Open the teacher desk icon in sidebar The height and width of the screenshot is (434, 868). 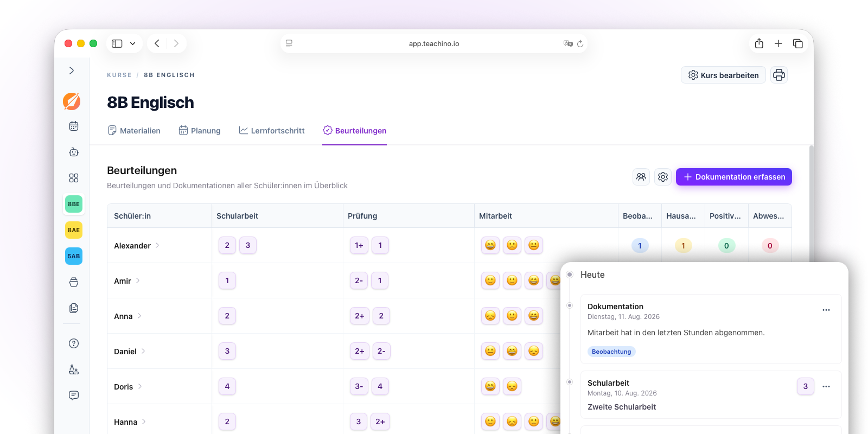74,369
